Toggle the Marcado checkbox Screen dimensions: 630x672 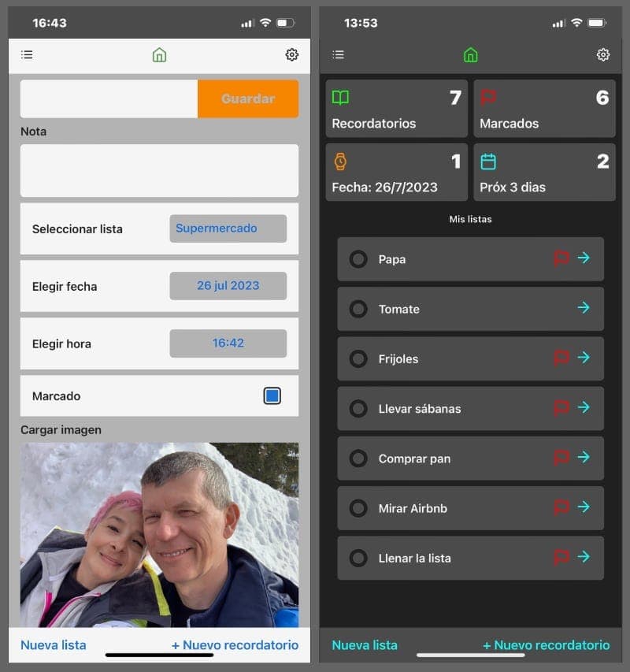[272, 396]
